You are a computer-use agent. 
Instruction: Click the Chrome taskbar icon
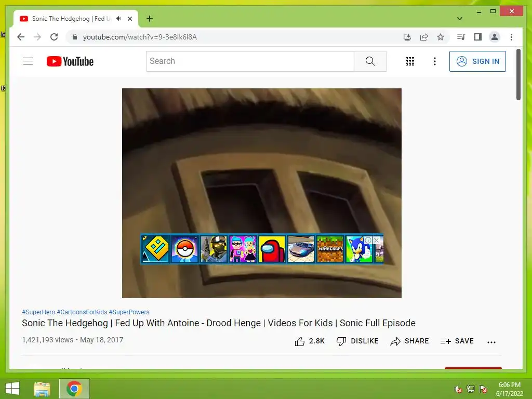point(74,389)
